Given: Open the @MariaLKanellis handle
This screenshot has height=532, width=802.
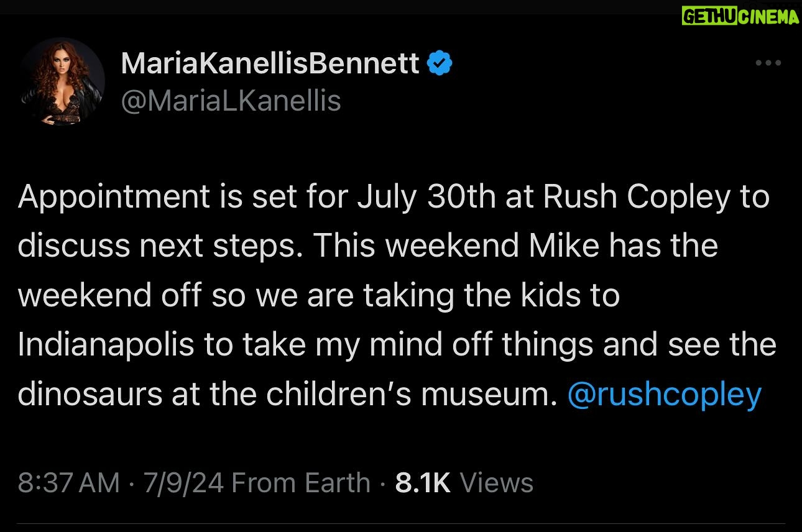Looking at the screenshot, I should [231, 100].
